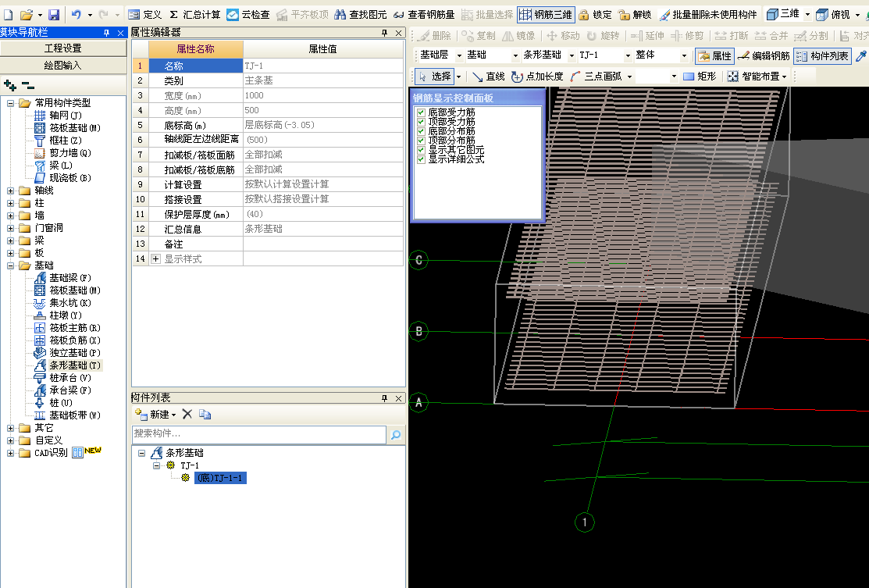Click 查找图元 binoculars tool
The height and width of the screenshot is (588, 869).
tap(361, 15)
